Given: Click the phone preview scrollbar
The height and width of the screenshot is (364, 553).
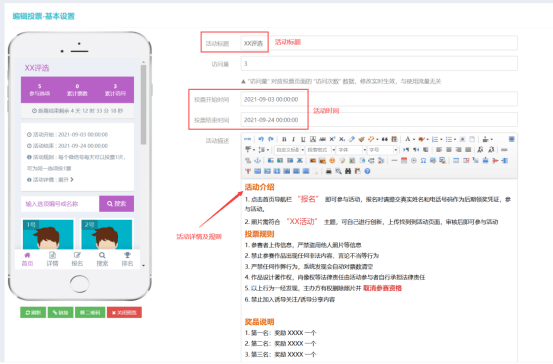Looking at the screenshot, I should 143,105.
